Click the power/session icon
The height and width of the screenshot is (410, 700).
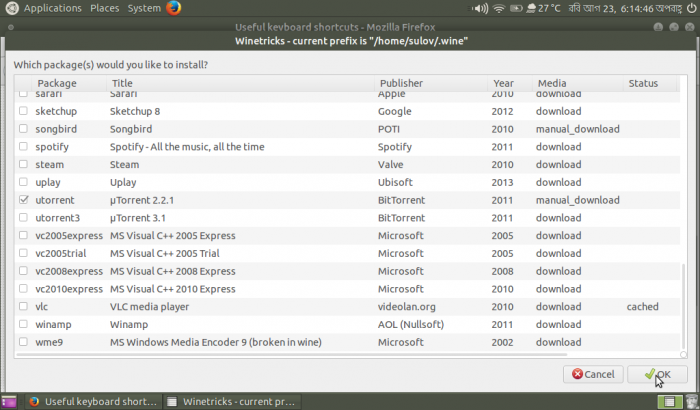[691, 8]
